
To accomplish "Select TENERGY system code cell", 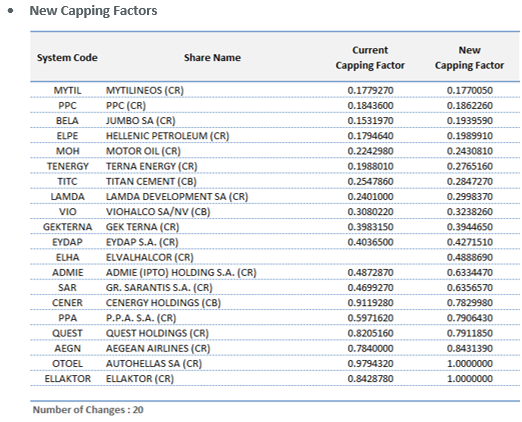I will (68, 166).
